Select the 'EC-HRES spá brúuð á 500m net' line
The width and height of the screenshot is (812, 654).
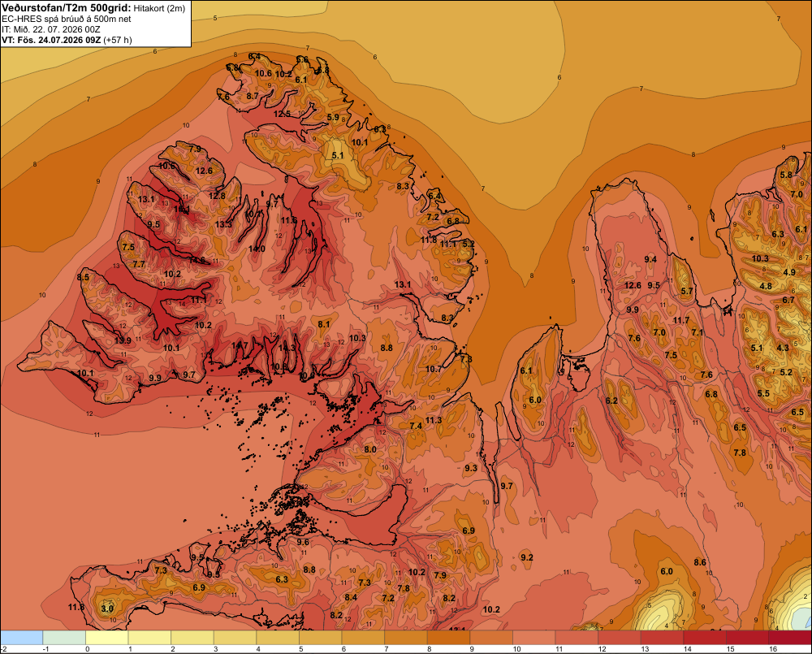[67, 19]
